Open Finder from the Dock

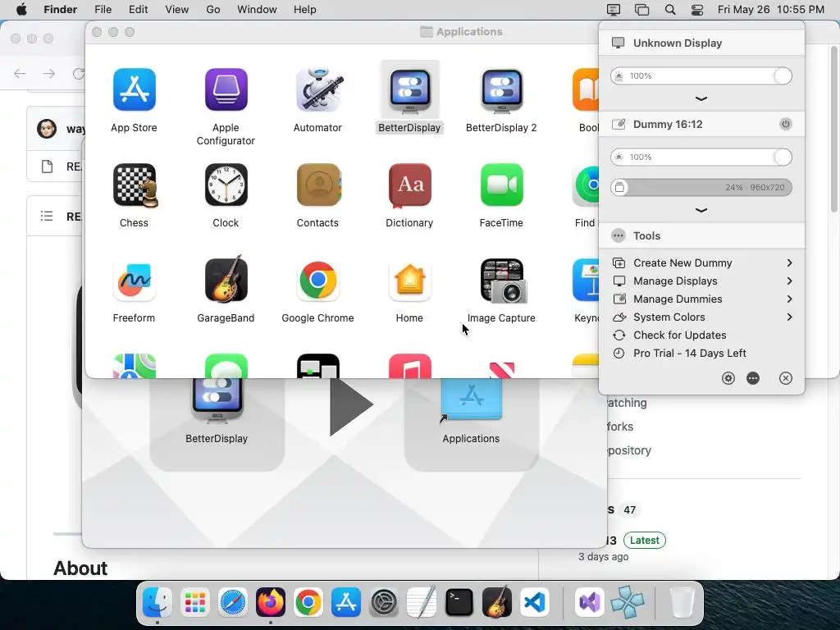coord(157,602)
